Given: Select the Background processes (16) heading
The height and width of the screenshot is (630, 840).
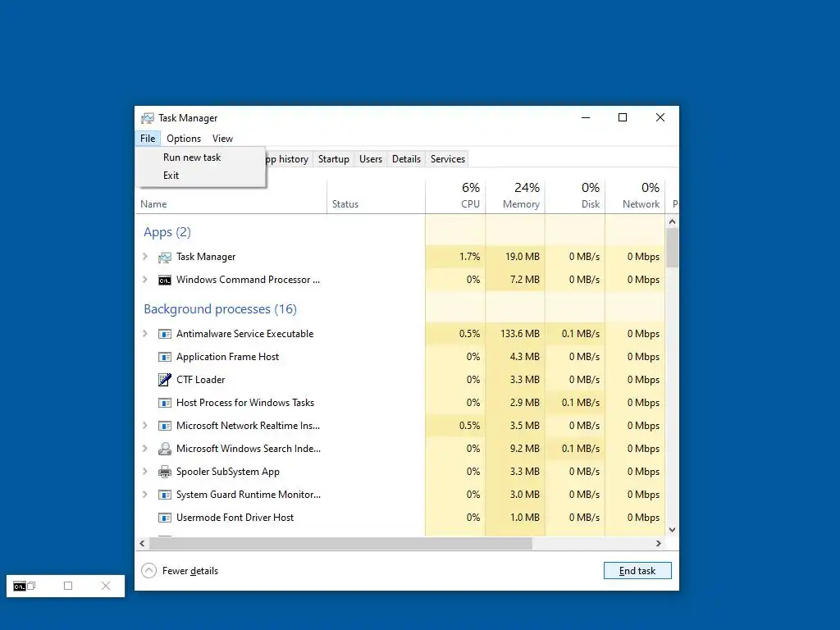Looking at the screenshot, I should 220,309.
